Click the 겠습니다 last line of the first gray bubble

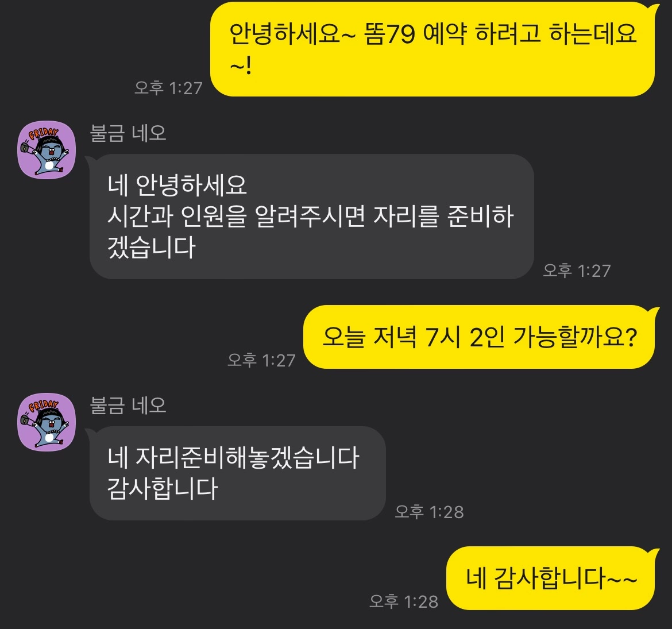coord(151,248)
